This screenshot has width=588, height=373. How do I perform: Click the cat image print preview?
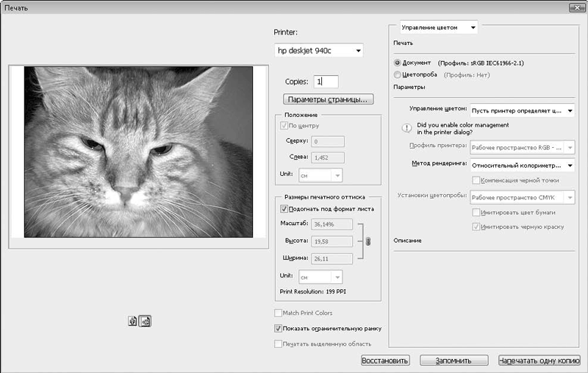click(138, 152)
